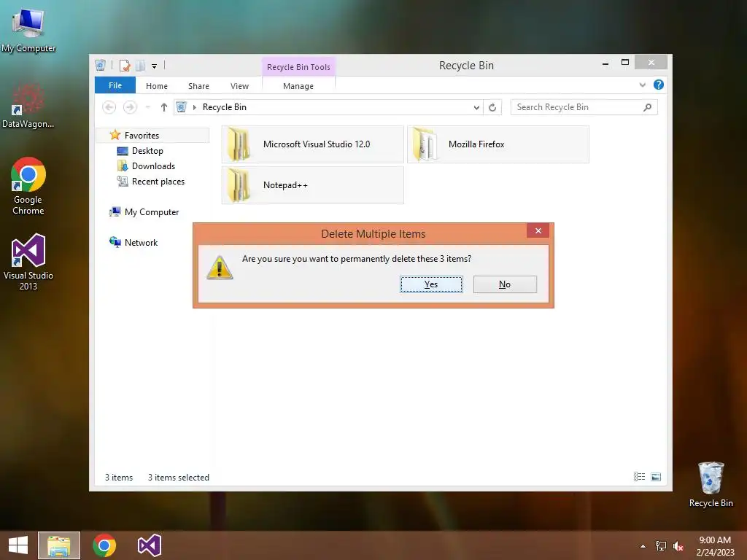This screenshot has width=747, height=560.
Task: Go up one folder level
Action: pos(164,107)
